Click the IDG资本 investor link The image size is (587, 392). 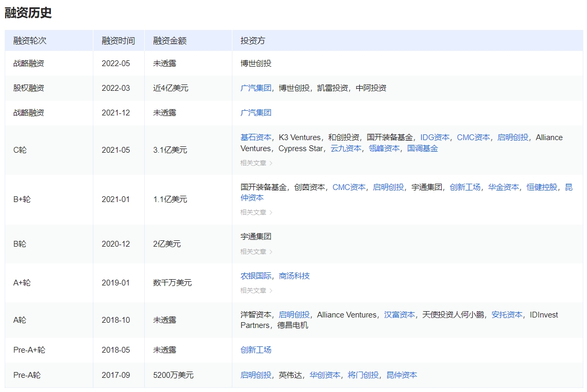434,137
